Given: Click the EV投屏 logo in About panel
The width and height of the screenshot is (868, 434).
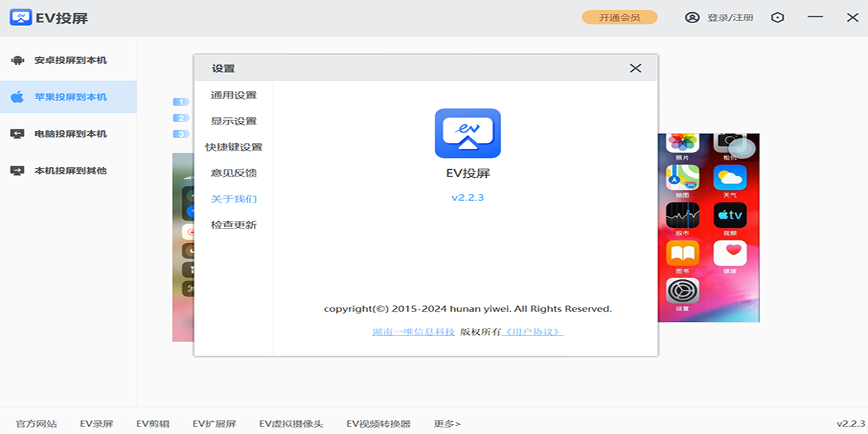Looking at the screenshot, I should click(467, 133).
